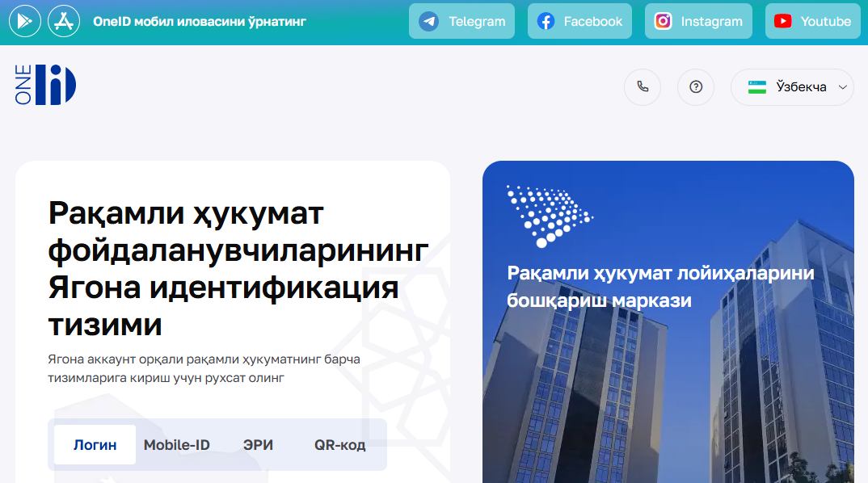Open the help question mark icon
Viewport: 868px width, 483px height.
[696, 87]
